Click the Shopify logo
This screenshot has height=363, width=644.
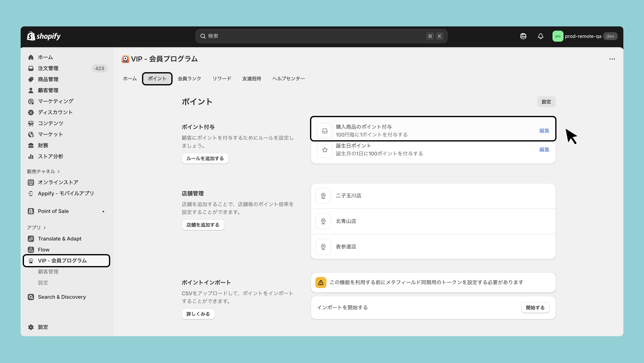click(x=44, y=36)
